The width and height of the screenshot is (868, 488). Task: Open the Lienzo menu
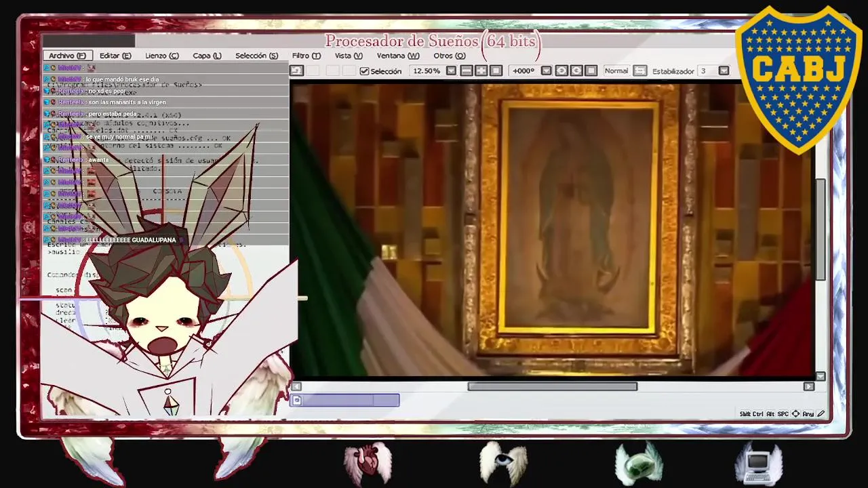(161, 56)
